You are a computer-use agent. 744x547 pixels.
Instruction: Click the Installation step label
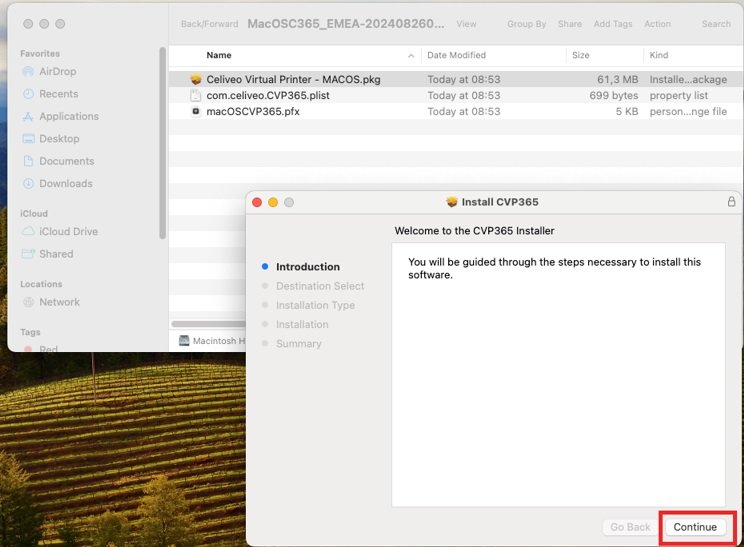click(302, 324)
